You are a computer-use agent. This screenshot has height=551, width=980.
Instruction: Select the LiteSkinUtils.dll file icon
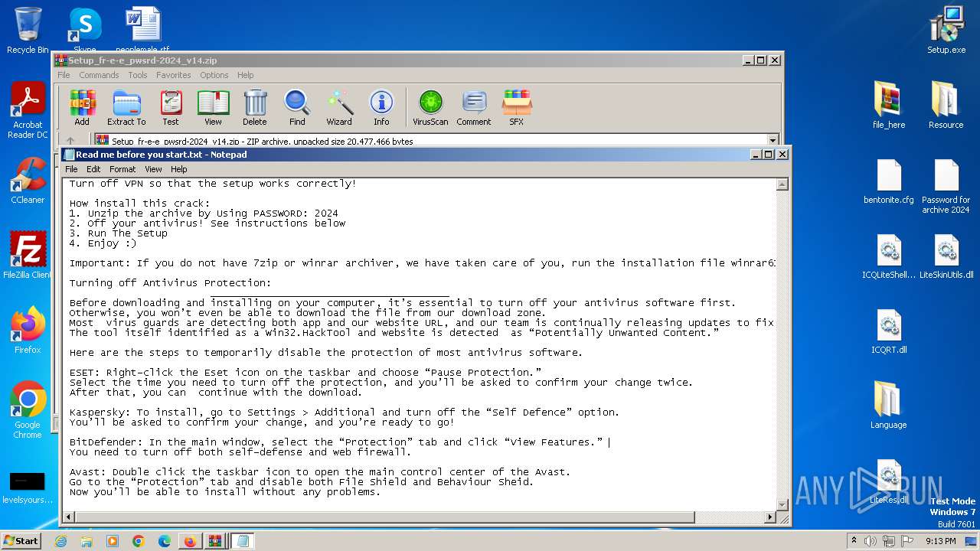tap(946, 257)
